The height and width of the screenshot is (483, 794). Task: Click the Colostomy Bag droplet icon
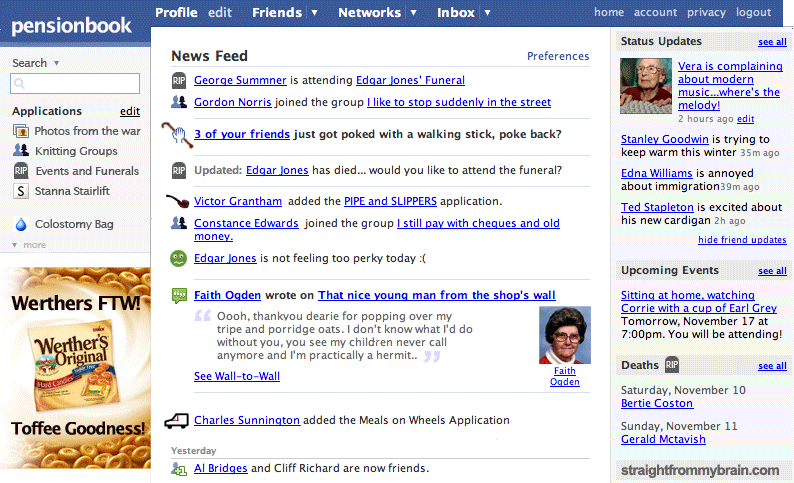[20, 224]
